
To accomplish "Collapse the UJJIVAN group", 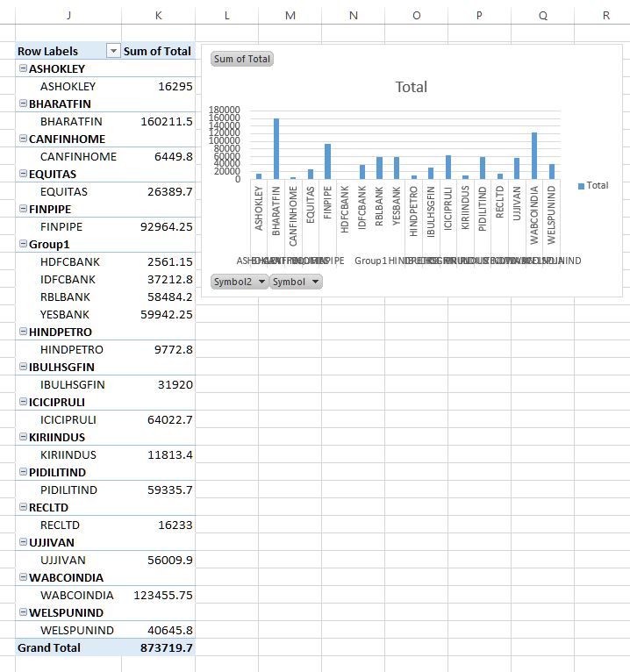I will 24,542.
